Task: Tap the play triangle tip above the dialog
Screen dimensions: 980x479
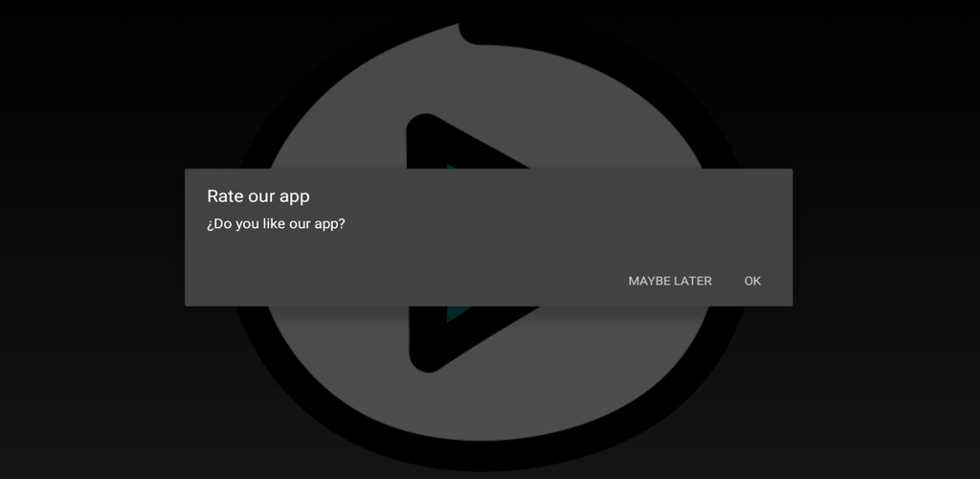Action: point(450,142)
